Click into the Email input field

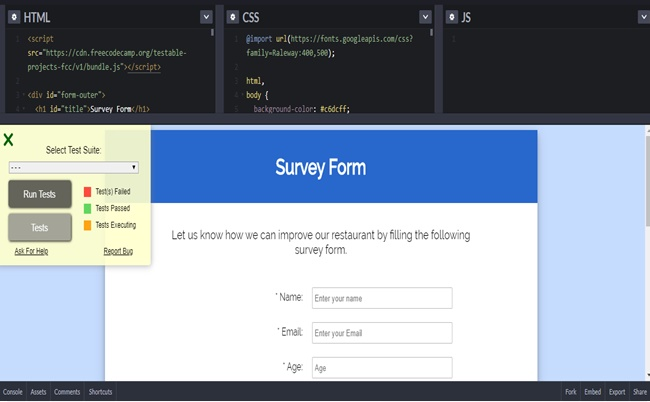(x=382, y=333)
